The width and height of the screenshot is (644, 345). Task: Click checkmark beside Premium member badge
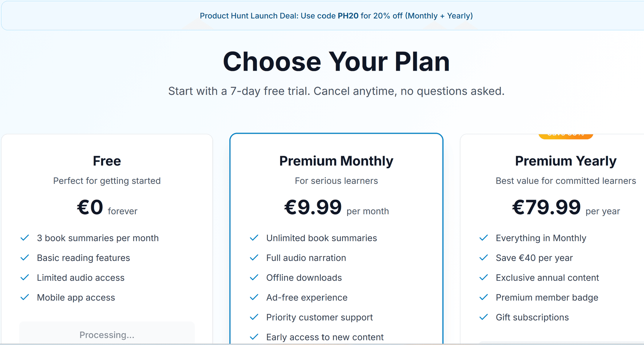tap(484, 297)
